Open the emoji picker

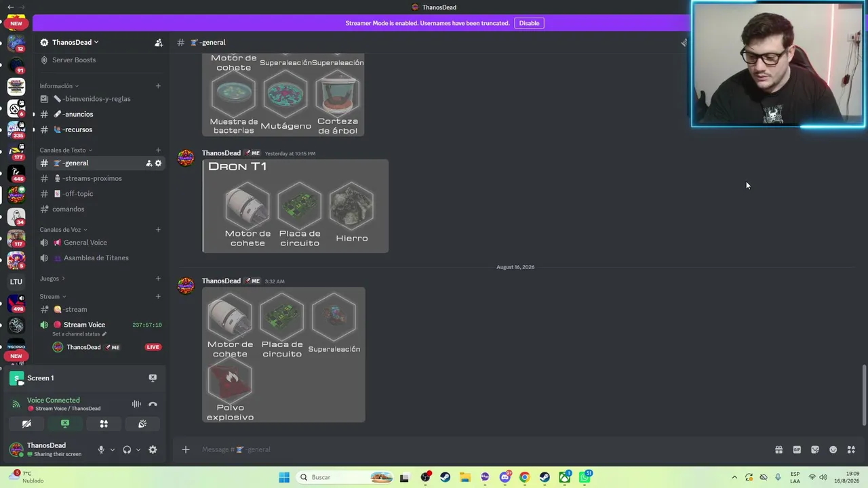click(x=833, y=449)
